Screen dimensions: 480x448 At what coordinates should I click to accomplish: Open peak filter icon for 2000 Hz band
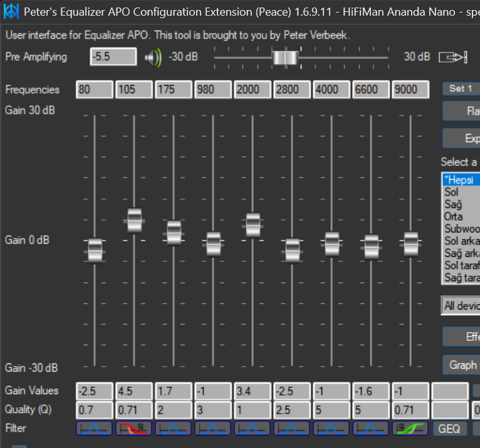[x=253, y=429]
